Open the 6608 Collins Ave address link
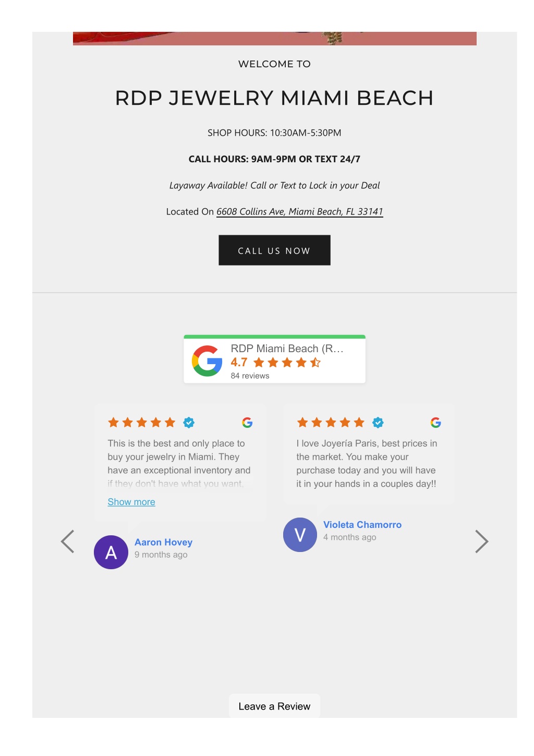Screen dimensions: 534x756 tap(300, 212)
